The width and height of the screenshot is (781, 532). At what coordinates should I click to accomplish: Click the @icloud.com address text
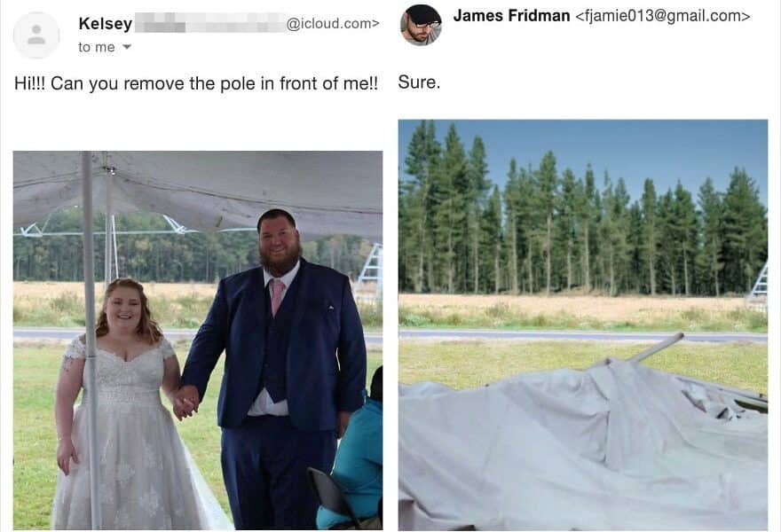333,23
